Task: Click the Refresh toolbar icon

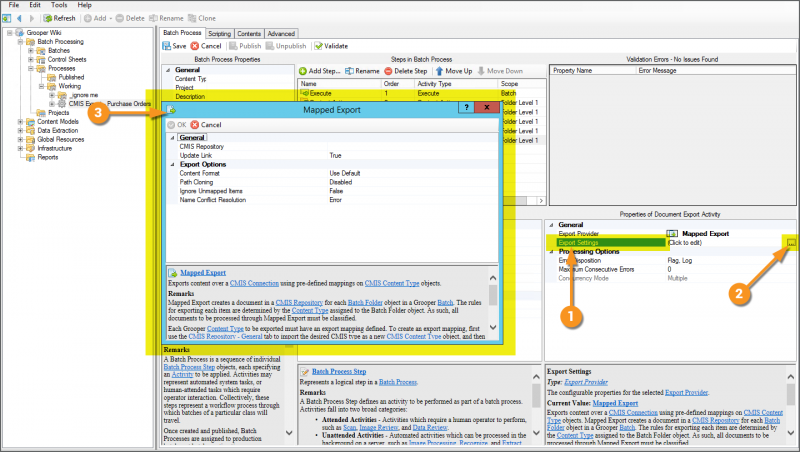Action: point(47,18)
